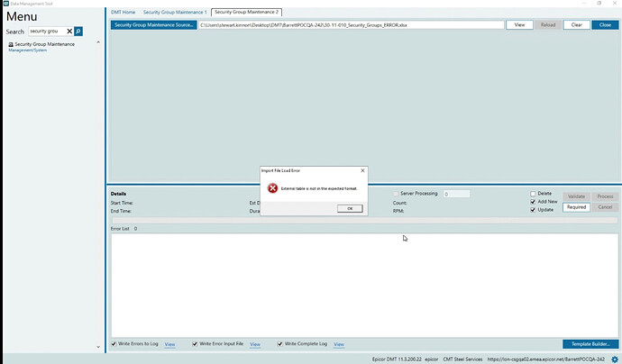Screen dimensions: 622x364
Task: Click 'CMT Steel Services' in status bar
Action: (462, 359)
